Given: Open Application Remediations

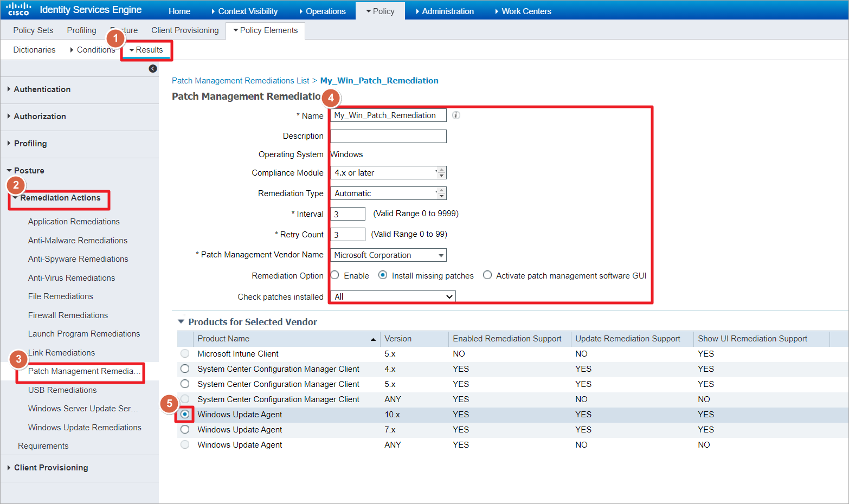Looking at the screenshot, I should coord(74,222).
